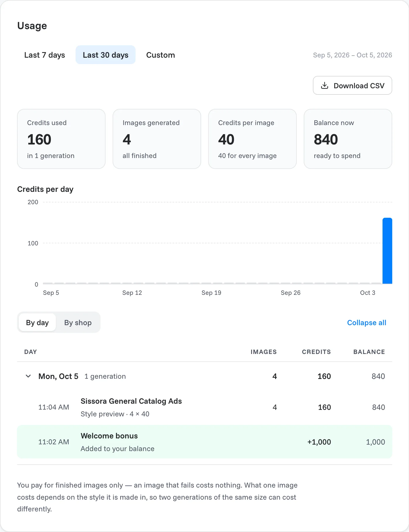409x532 pixels.
Task: Click the download icon beside Download CSV
Action: point(325,86)
